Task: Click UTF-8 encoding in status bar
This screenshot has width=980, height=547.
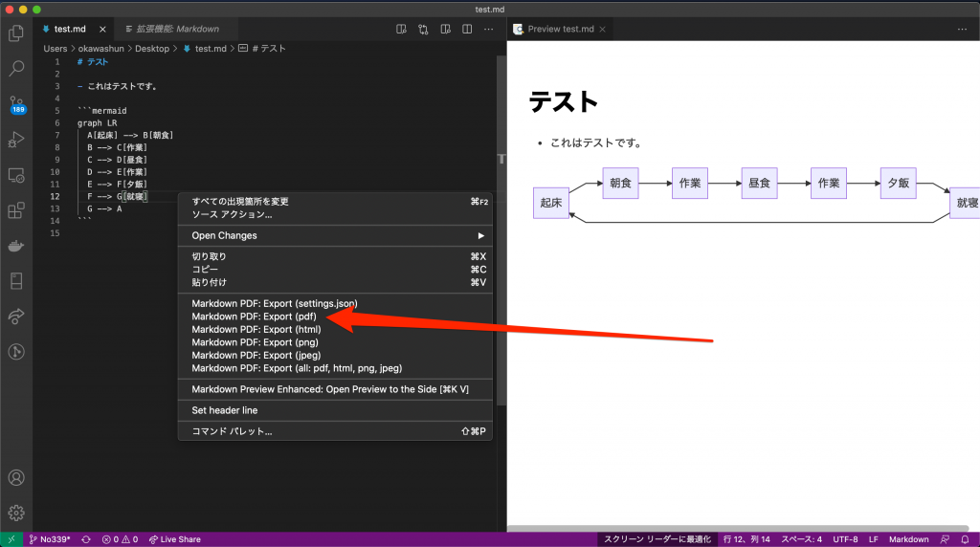Action: pyautogui.click(x=845, y=539)
